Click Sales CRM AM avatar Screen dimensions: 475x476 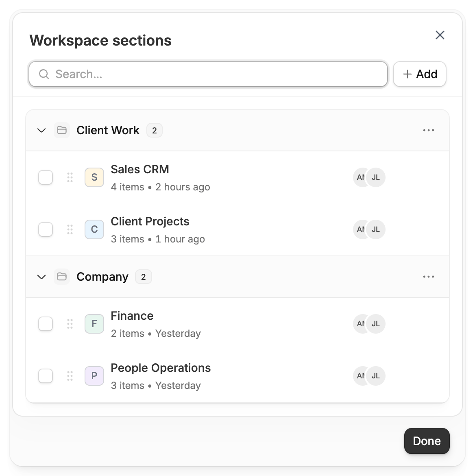pos(360,177)
